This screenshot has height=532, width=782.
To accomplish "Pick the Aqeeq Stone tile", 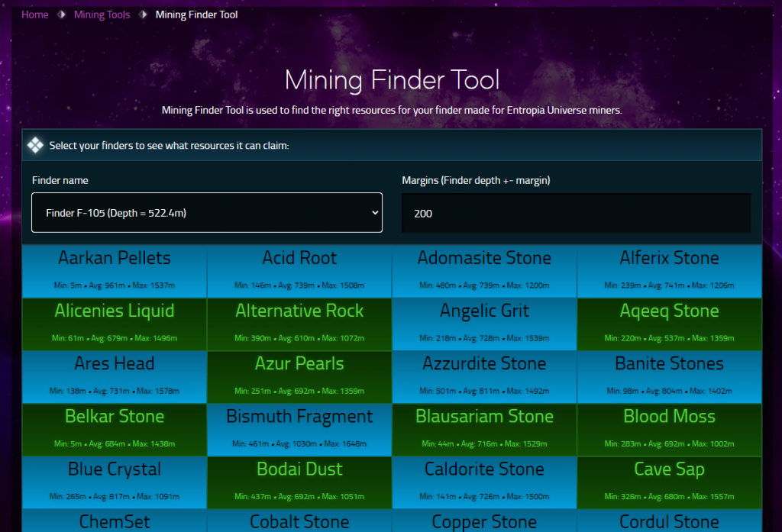I will coord(669,324).
